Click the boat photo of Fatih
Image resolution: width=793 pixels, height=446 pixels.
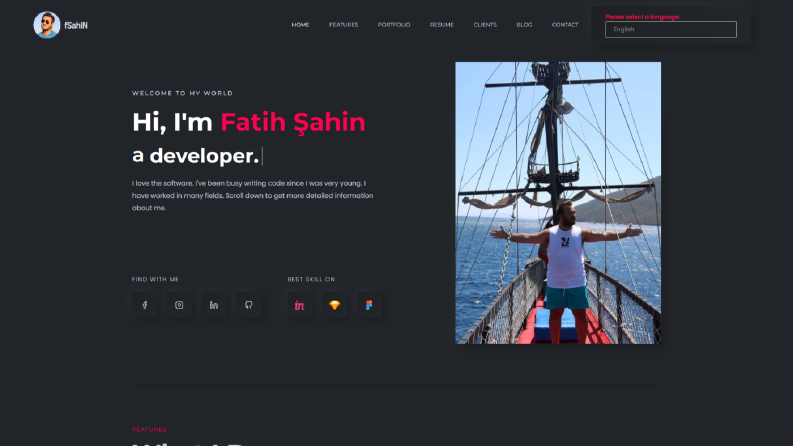point(558,203)
